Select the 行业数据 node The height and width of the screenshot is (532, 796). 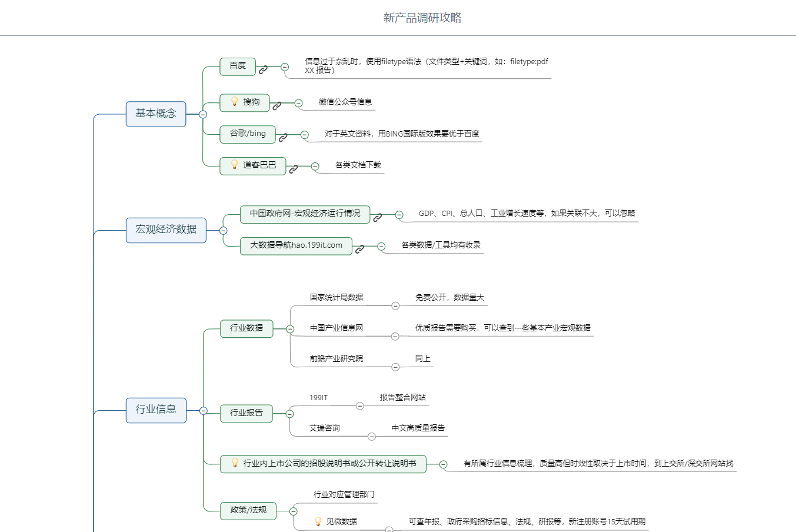point(247,328)
